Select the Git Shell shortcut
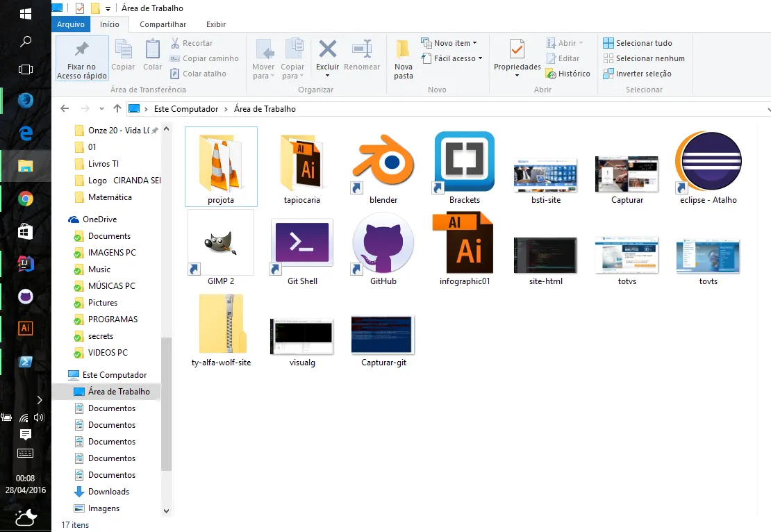 pos(302,244)
